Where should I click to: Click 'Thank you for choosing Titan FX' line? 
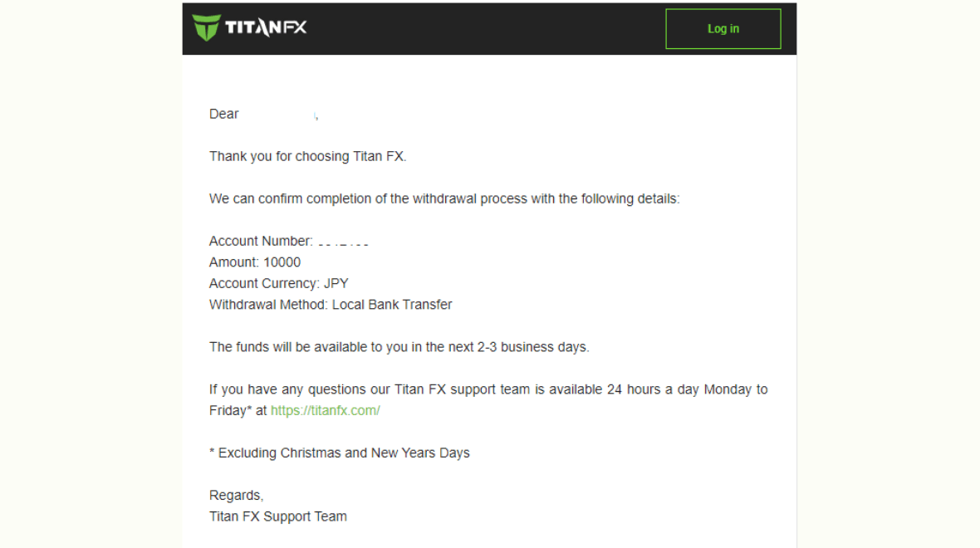[x=307, y=156]
